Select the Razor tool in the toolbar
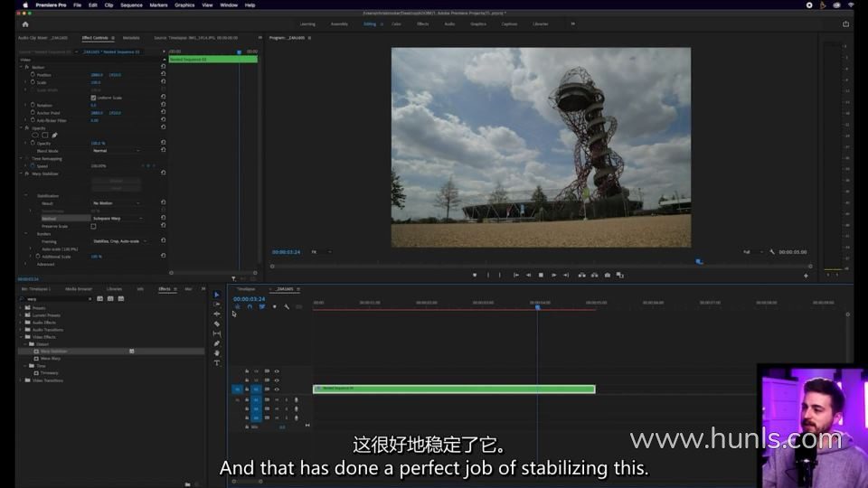The image size is (868, 488). coord(217,324)
